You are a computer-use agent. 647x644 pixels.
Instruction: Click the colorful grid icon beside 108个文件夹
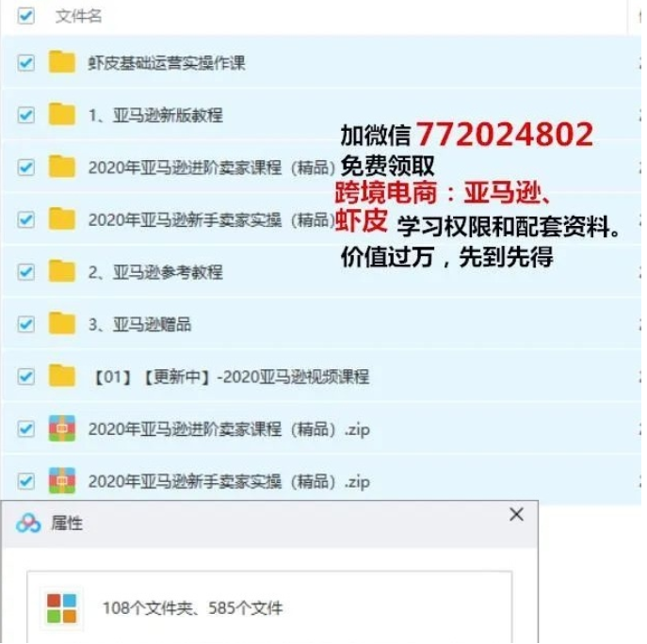click(x=62, y=608)
